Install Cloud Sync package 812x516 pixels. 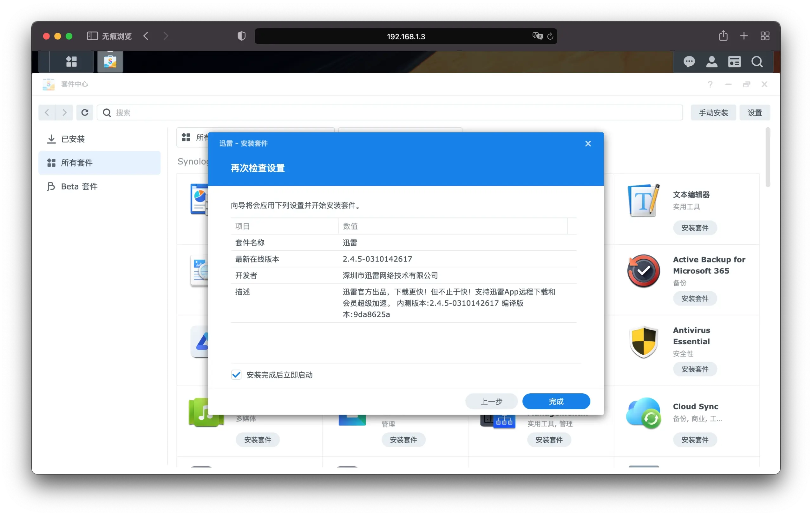695,440
